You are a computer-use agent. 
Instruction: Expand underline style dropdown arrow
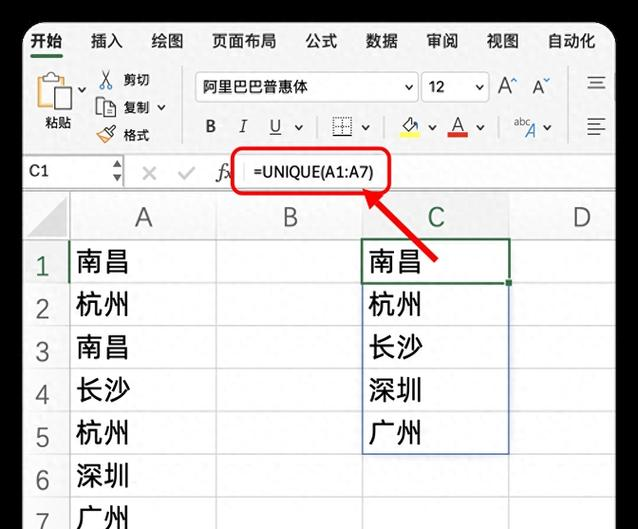pos(299,127)
